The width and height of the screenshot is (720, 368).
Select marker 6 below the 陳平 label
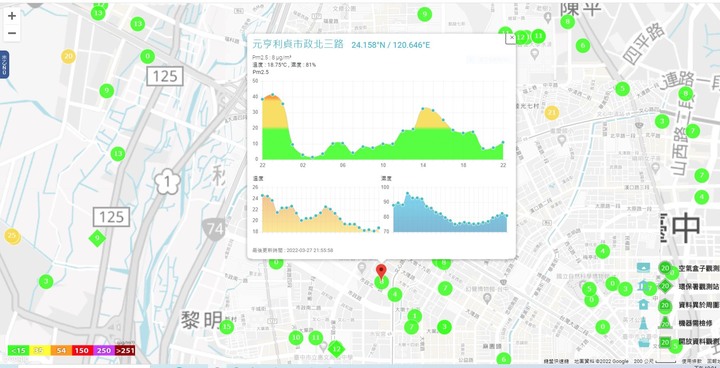pos(583,45)
